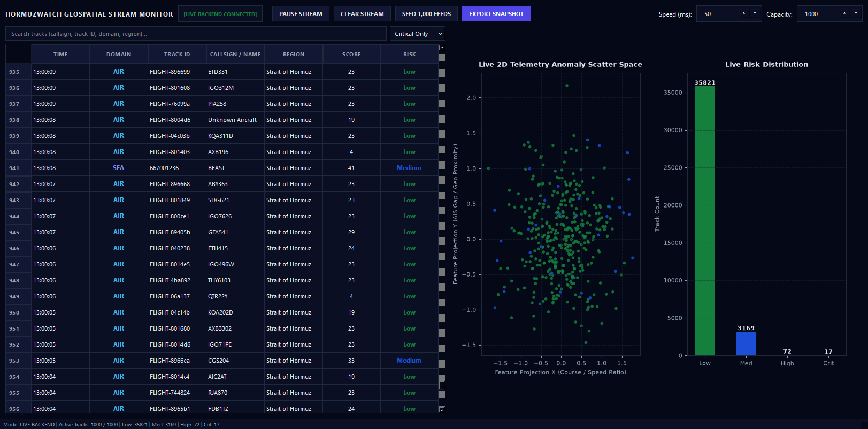868x429 pixels.
Task: Click callsign QTR22Y cell
Action: click(235, 296)
